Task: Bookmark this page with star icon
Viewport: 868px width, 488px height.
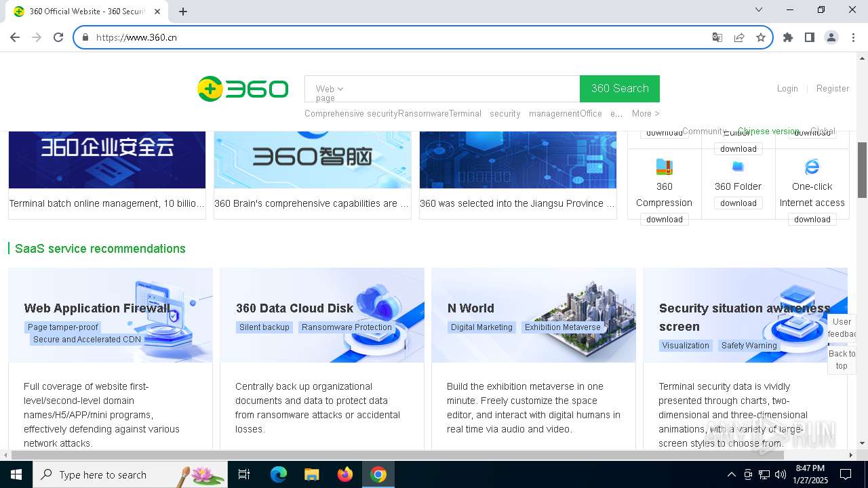Action: click(761, 37)
